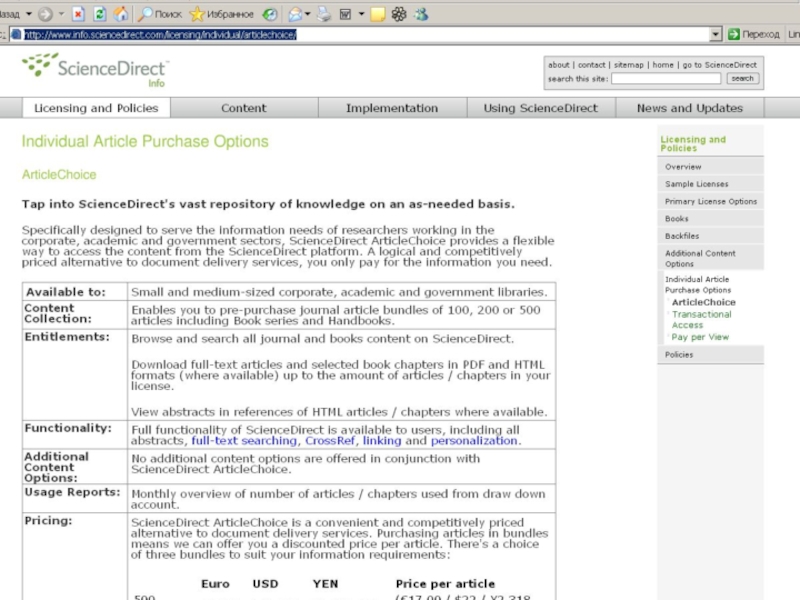Select the Licensing and Policies tab
Screen dimensions: 800x600
point(96,108)
